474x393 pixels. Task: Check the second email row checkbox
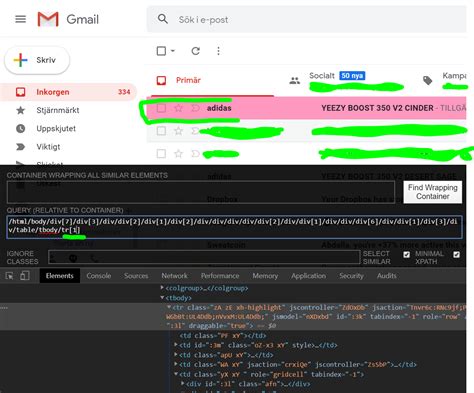click(161, 131)
